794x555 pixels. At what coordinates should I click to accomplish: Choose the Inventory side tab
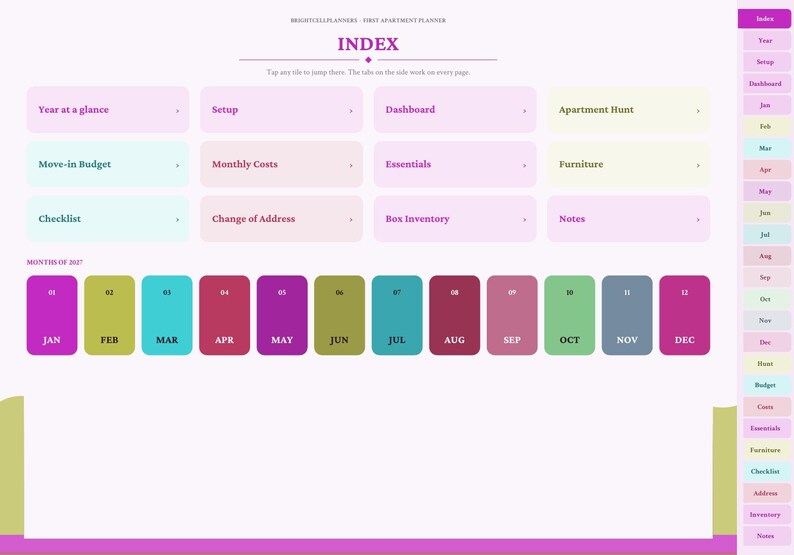(767, 514)
